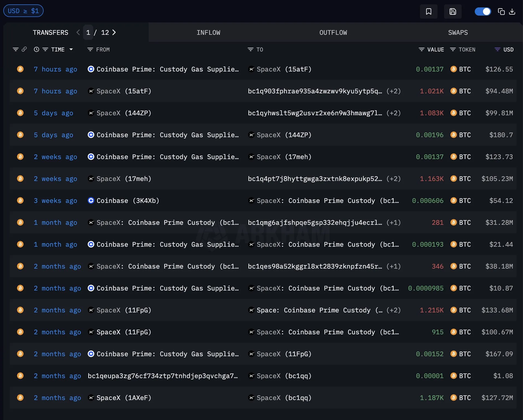Open address bc1q903fphrae935a4zwzwv9kyu5ytp5q link
This screenshot has width=523, height=420.
point(315,91)
